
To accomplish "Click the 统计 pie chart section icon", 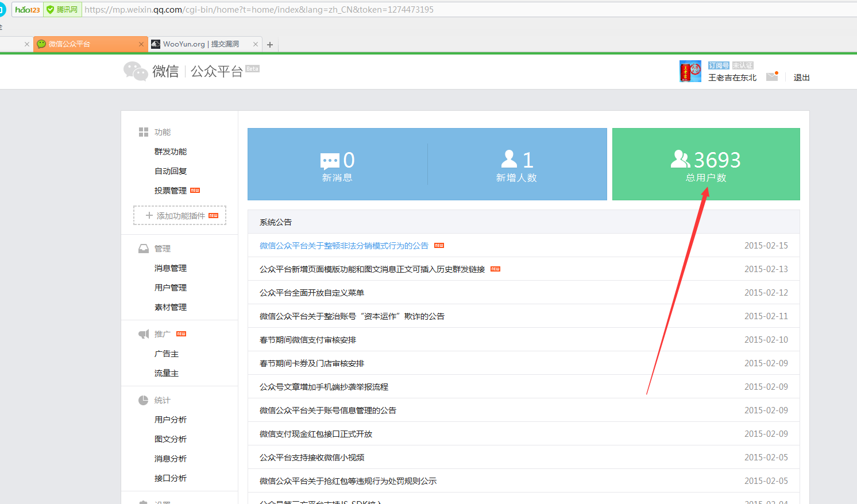I will (x=144, y=400).
